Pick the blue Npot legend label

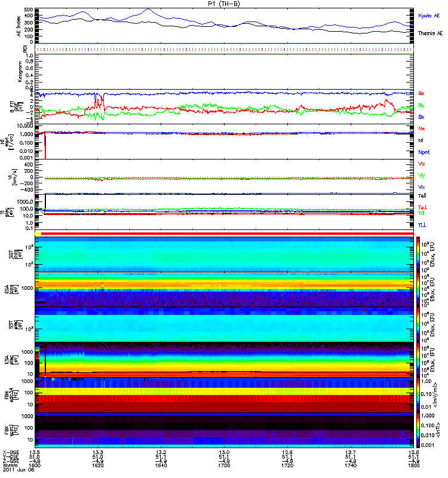[424, 151]
